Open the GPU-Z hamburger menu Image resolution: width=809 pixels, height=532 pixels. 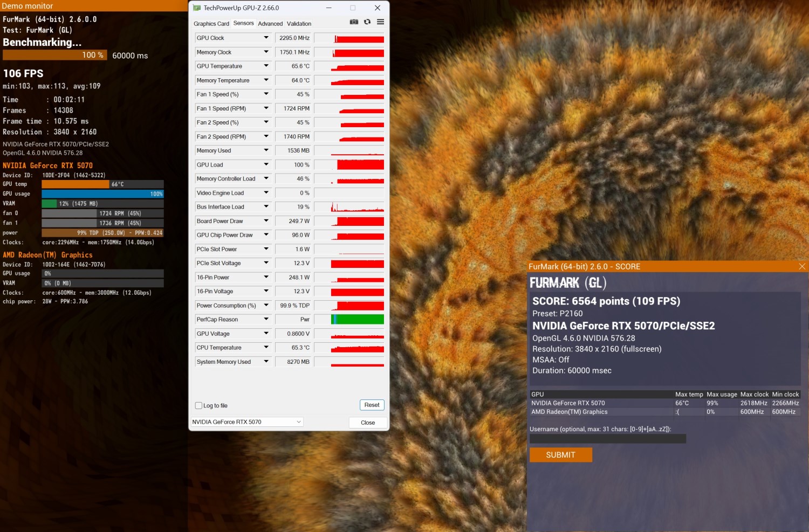pyautogui.click(x=381, y=22)
